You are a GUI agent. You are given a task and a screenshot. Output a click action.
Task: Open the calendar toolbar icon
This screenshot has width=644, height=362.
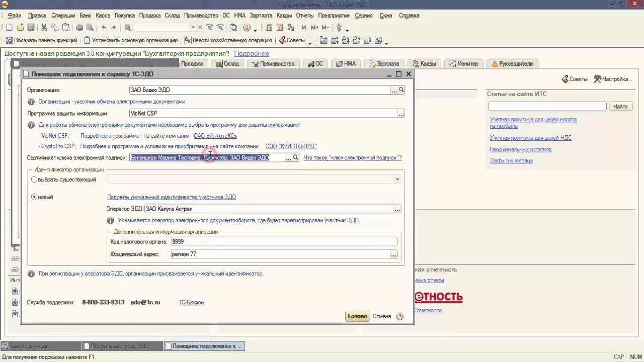pos(280,28)
